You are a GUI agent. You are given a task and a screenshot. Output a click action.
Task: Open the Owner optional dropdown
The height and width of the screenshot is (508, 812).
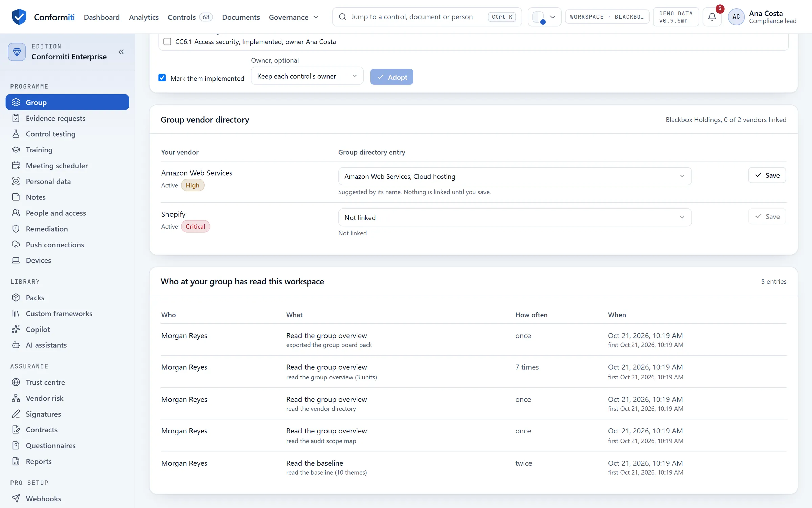click(307, 76)
